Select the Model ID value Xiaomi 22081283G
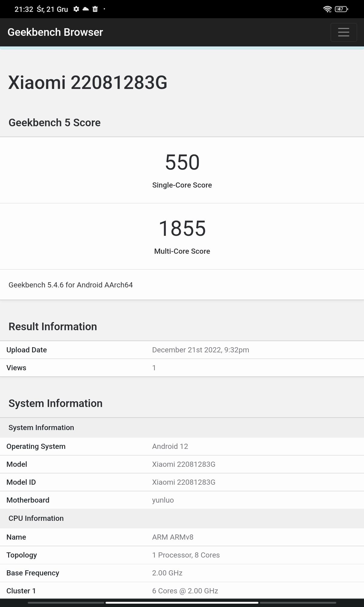The image size is (364, 607). 184,482
